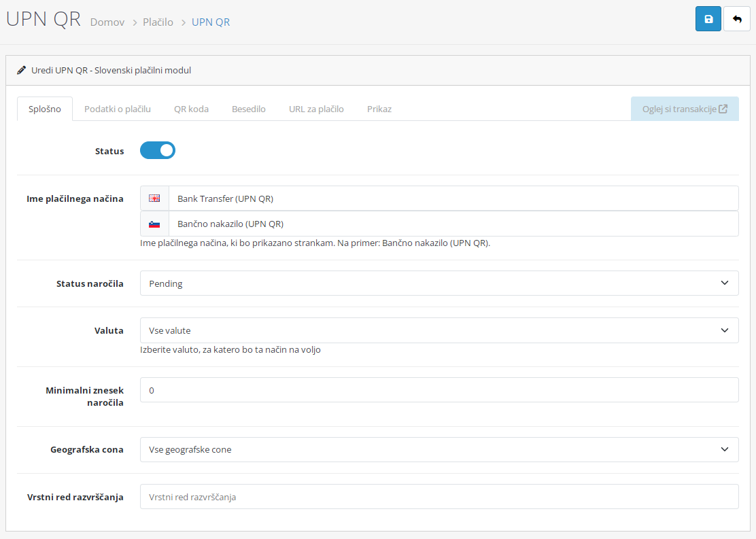
Task: Open the Status naročila dropdown
Action: coord(439,283)
